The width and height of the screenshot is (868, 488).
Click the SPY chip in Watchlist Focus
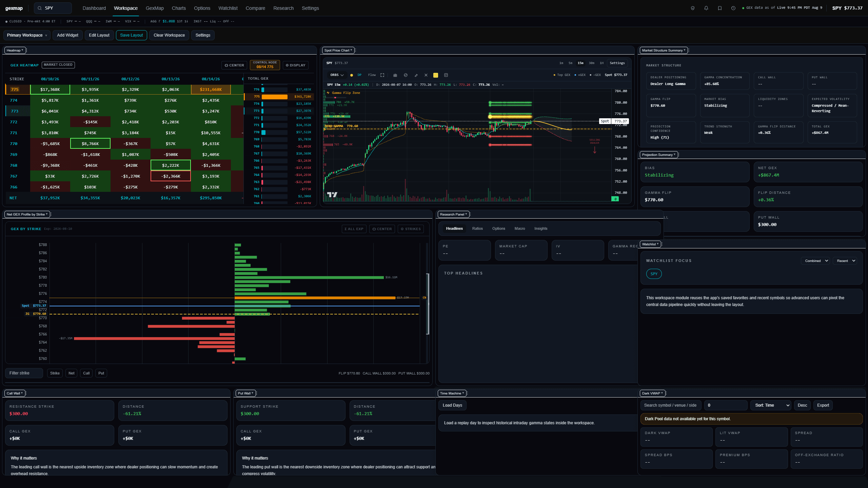point(654,274)
